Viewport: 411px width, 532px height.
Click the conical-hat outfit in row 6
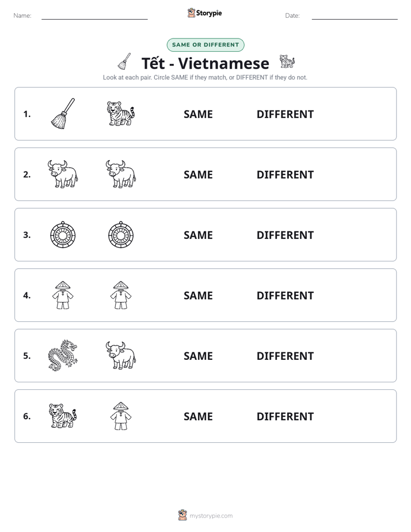coord(121,416)
